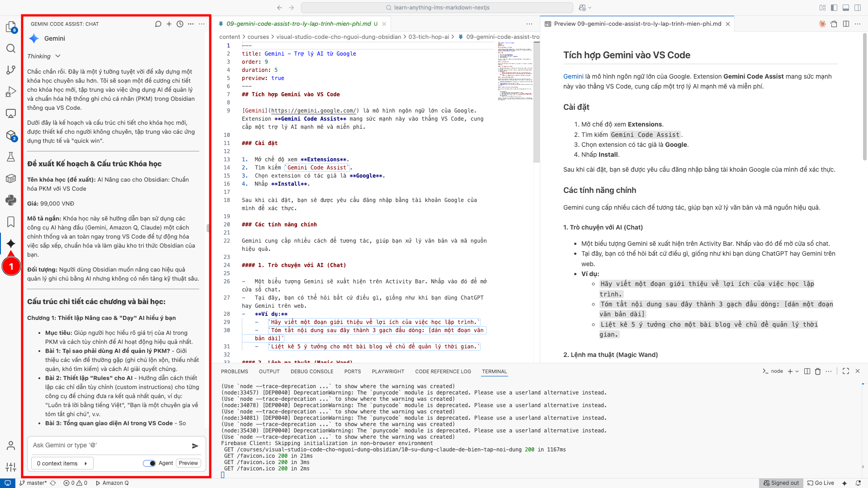
Task: Open Source Control in activity bar
Action: pos(11,70)
